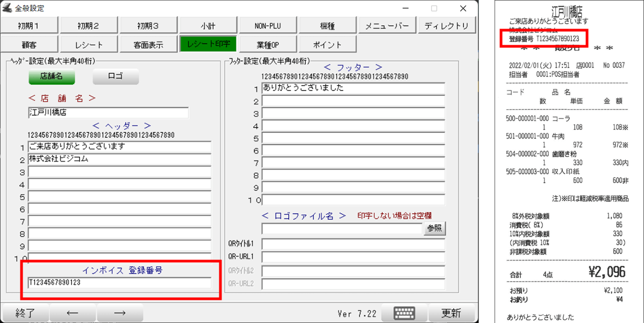Open the 初期1 settings tab
Screen dimensions: 644x323
pos(29,25)
